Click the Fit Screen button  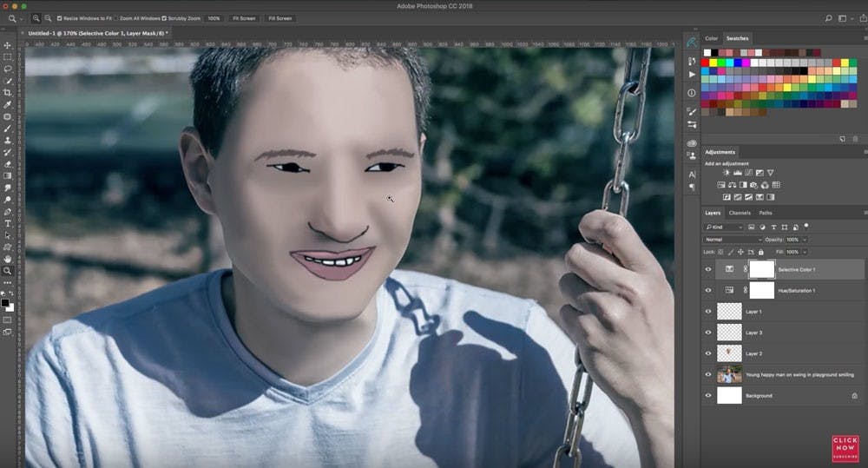244,18
